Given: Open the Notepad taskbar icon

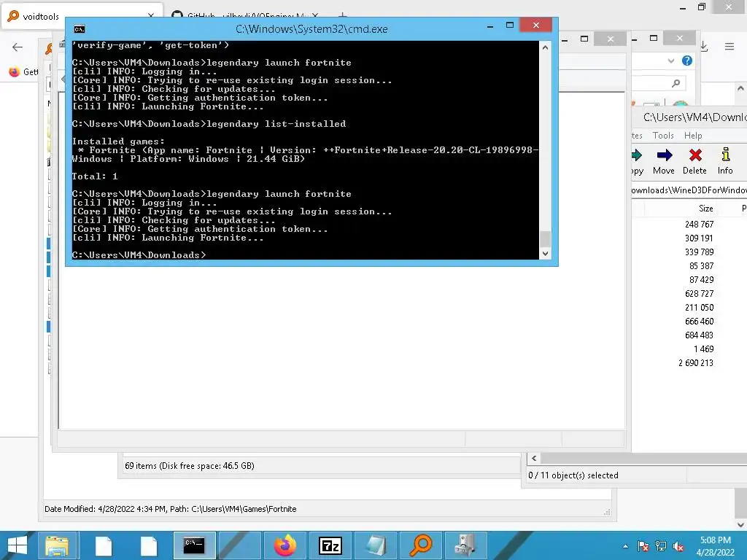Looking at the screenshot, I should click(x=376, y=545).
